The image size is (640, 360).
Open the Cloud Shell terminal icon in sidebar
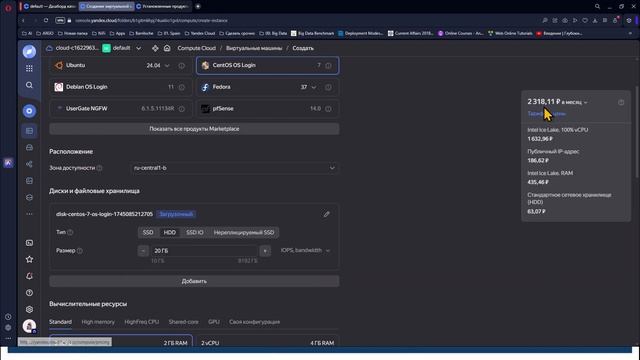click(x=29, y=243)
